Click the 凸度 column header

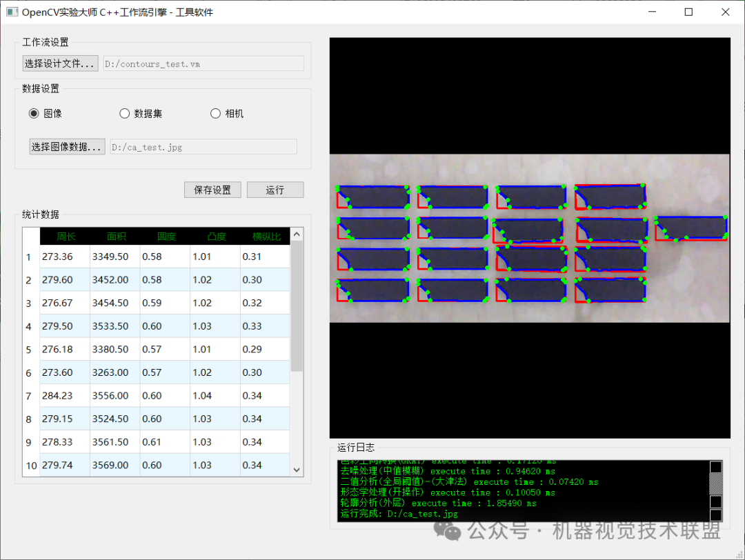pyautogui.click(x=215, y=235)
